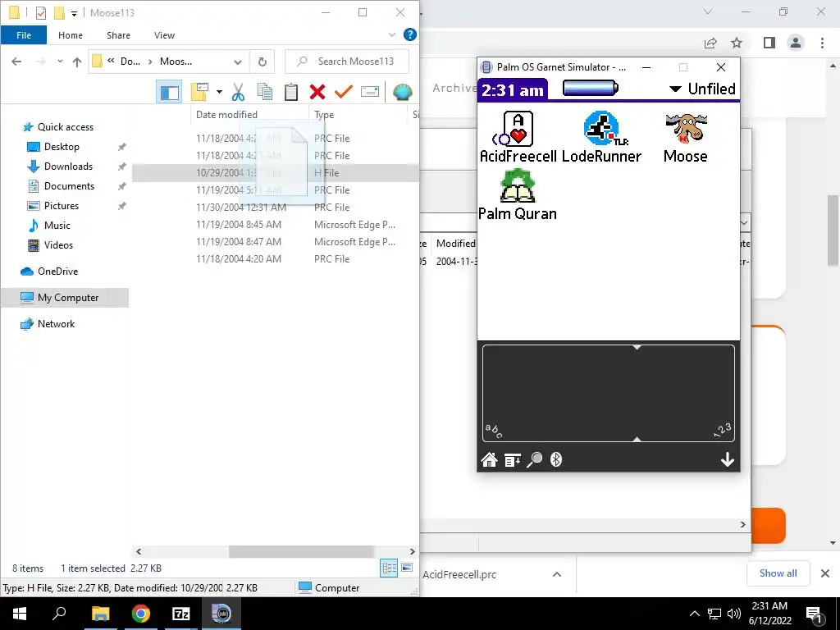Switch to large icons view in status bar
Image resolution: width=840 pixels, height=630 pixels.
point(407,568)
